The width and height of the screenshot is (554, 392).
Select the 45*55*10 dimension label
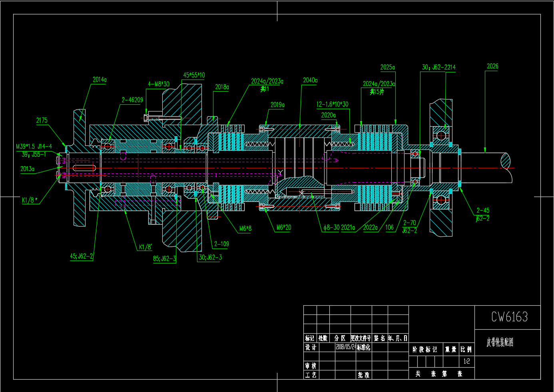(194, 75)
